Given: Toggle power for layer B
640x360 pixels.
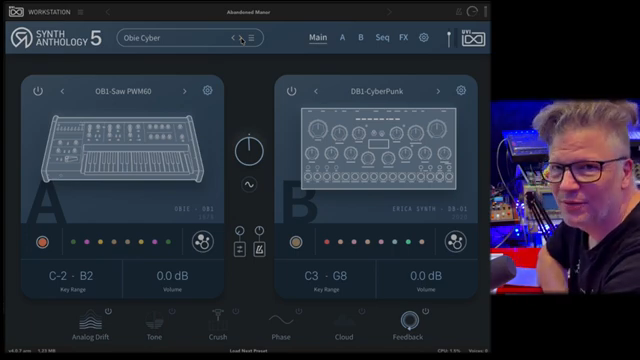Looking at the screenshot, I should tap(291, 91).
